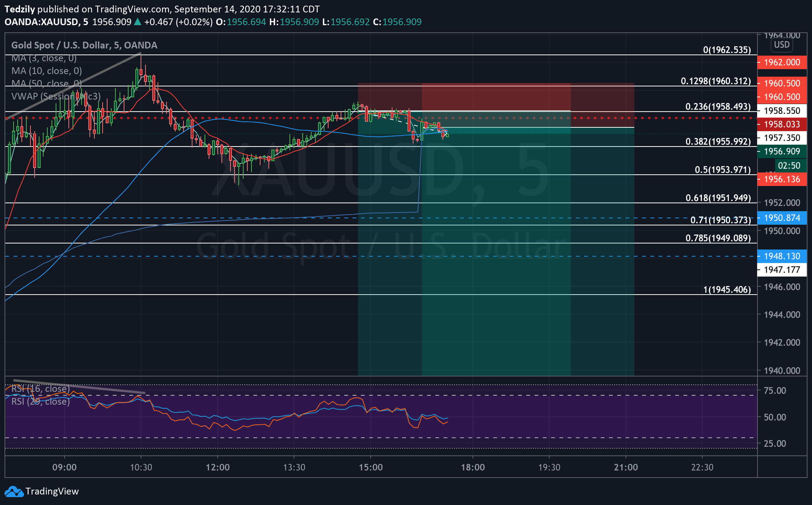Click the white 1958.550 price tag
This screenshot has width=812, height=505.
(x=782, y=111)
